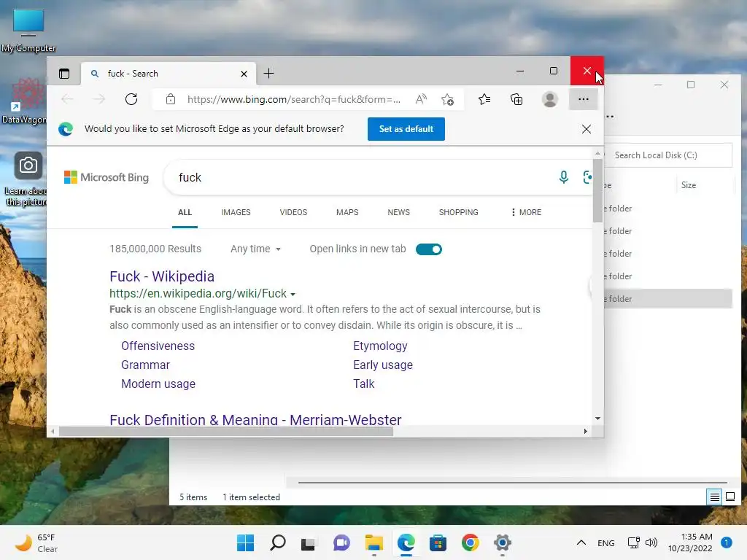The width and height of the screenshot is (747, 560).
Task: Switch to the IMAGES tab
Action: (236, 212)
